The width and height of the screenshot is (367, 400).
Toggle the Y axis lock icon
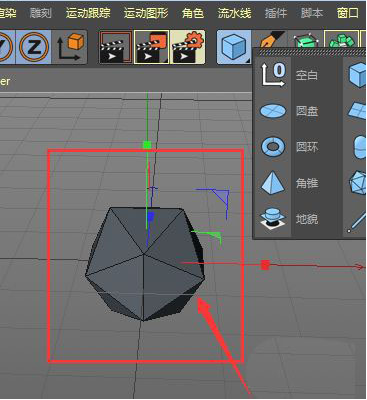pos(7,47)
